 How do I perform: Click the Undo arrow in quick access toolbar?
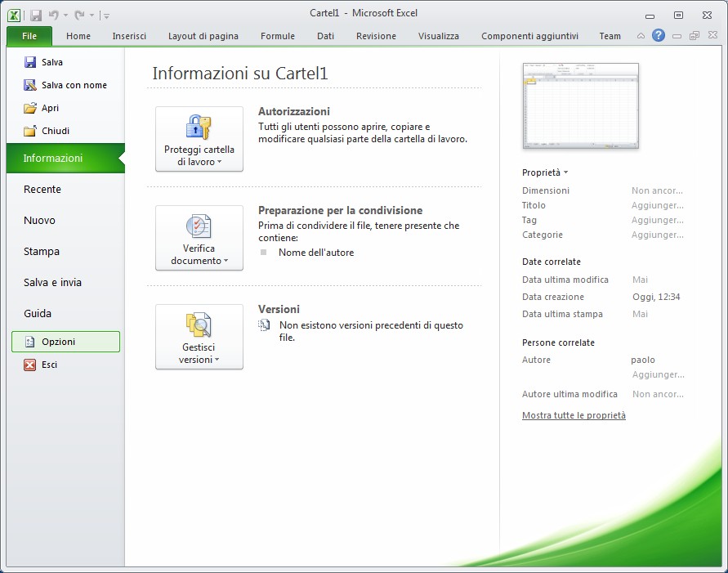[54, 16]
